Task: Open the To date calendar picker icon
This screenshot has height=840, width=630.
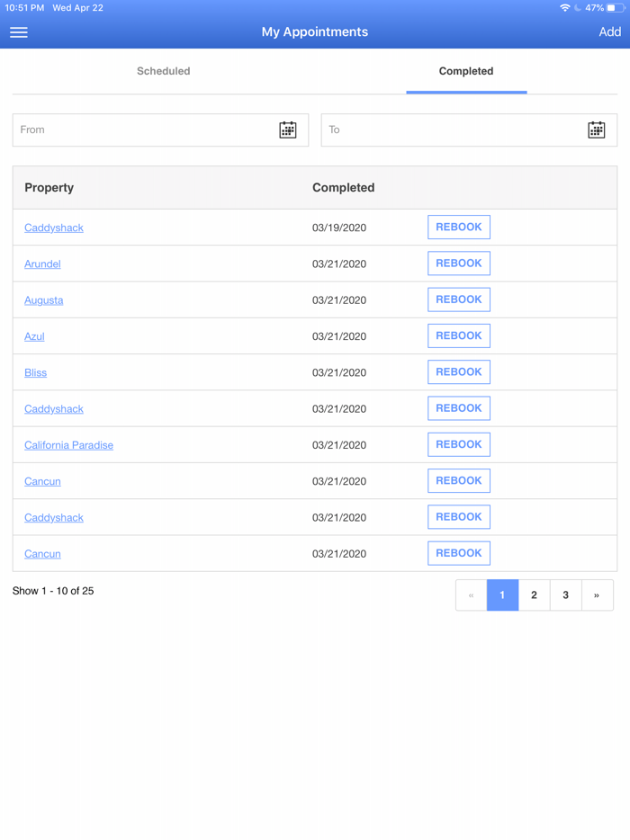Action: (x=596, y=130)
